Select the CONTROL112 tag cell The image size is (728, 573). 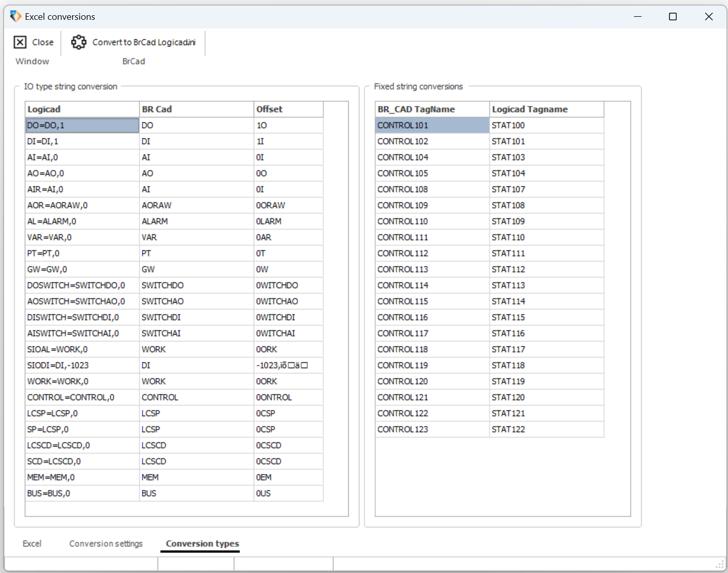click(432, 253)
